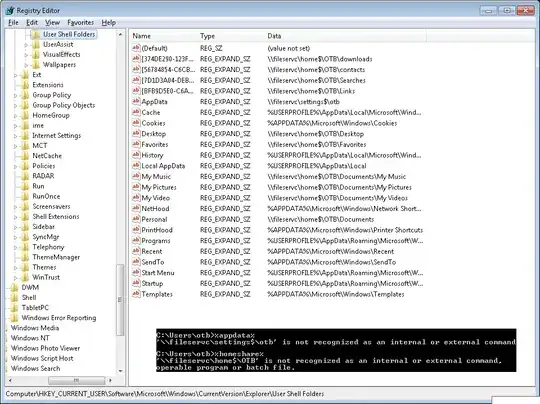Click the Policies folder icon
This screenshot has height=404, width=540.
click(25, 166)
